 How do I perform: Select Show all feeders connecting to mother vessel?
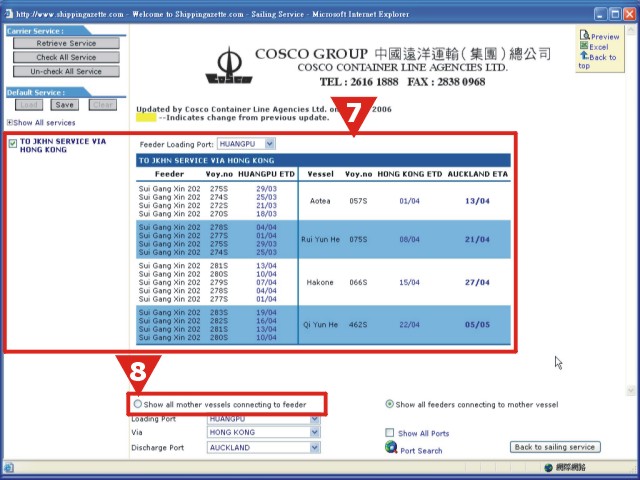(x=389, y=404)
